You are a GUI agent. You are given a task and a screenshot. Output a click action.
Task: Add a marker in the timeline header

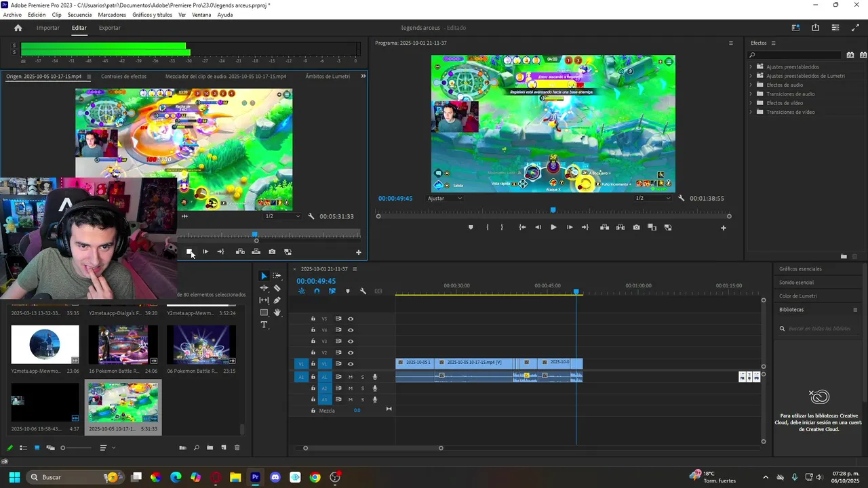point(348,291)
